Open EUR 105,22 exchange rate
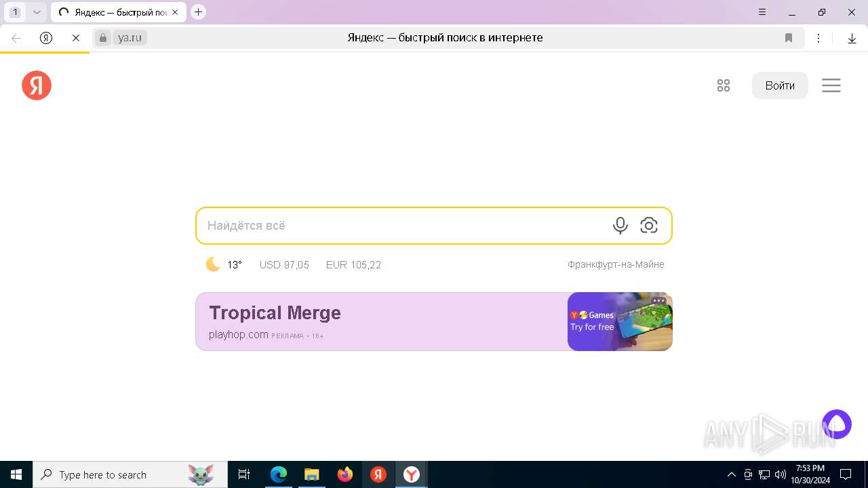Screen dimensions: 868x488 coord(353,265)
